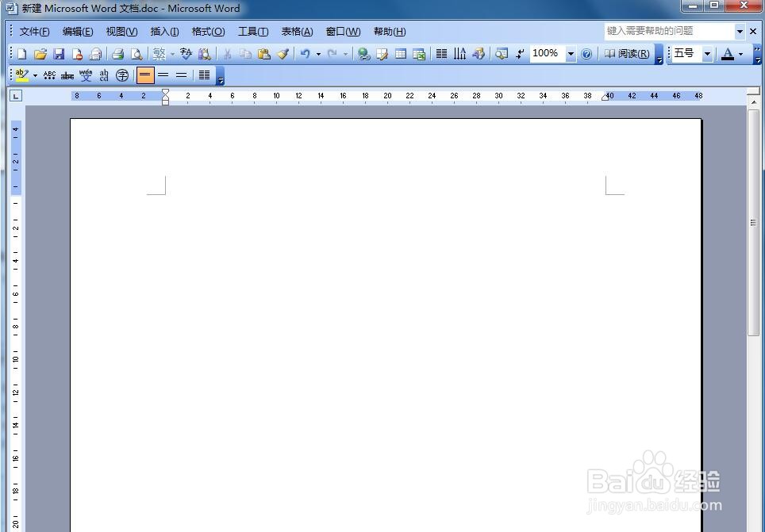The image size is (765, 532).
Task: Open the 视图(V) menu
Action: coord(121,32)
